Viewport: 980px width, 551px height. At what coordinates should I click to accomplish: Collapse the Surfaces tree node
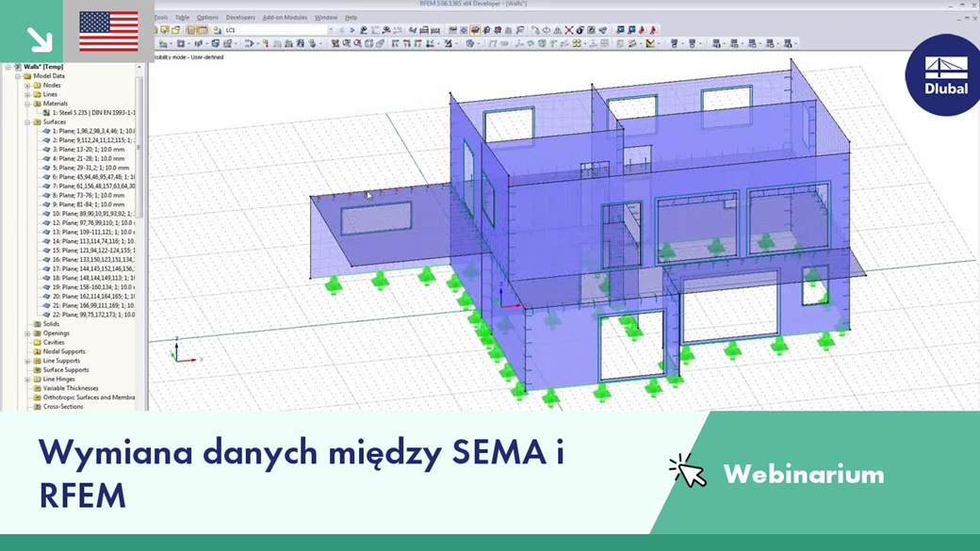[27, 122]
